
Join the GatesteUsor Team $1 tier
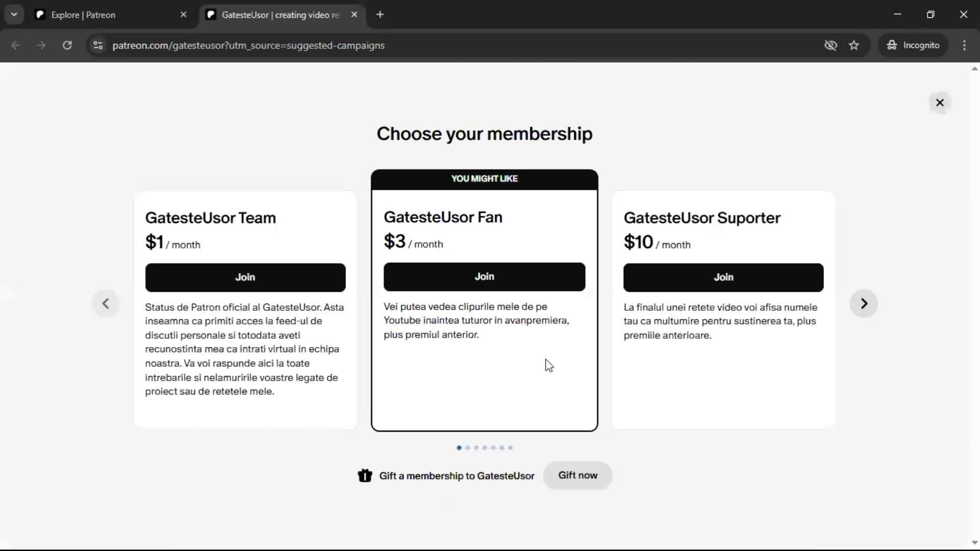(x=245, y=277)
